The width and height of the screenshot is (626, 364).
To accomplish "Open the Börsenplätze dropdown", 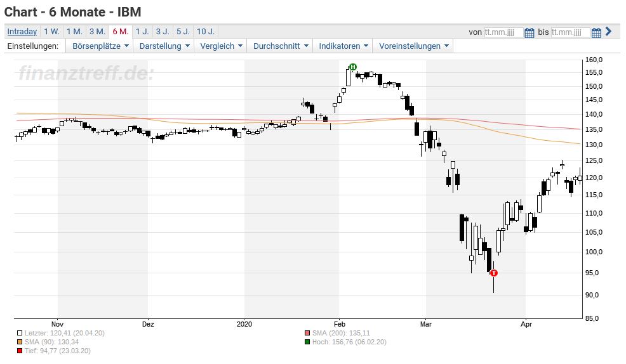I will click(100, 46).
